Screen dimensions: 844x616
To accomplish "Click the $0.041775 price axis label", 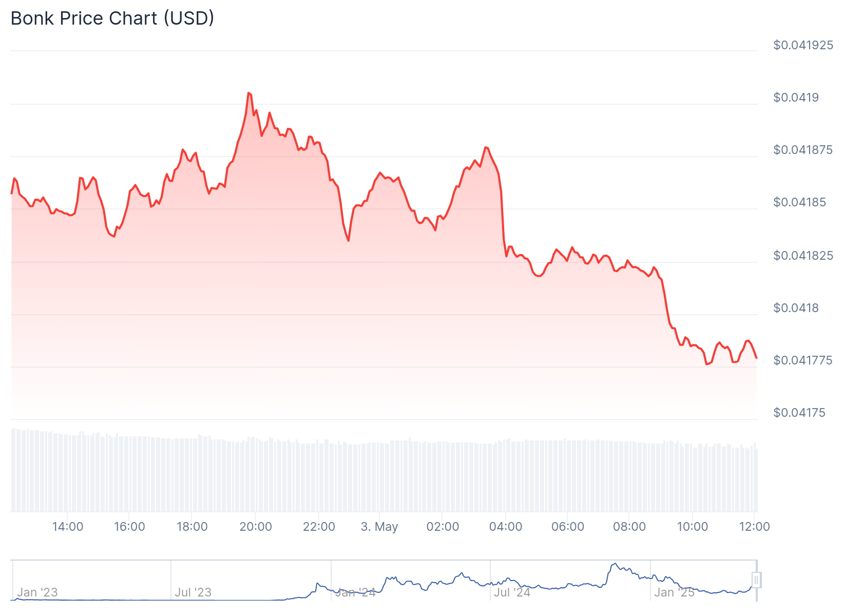I will tap(803, 360).
